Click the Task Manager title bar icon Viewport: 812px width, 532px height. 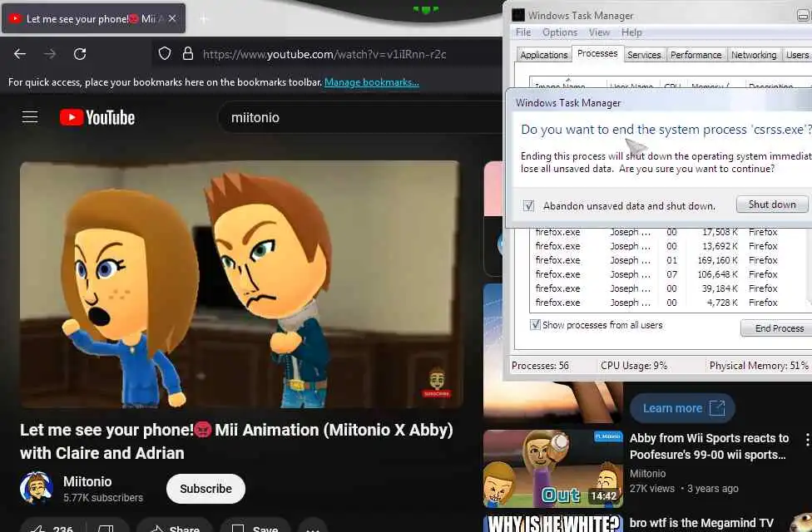pyautogui.click(x=518, y=15)
